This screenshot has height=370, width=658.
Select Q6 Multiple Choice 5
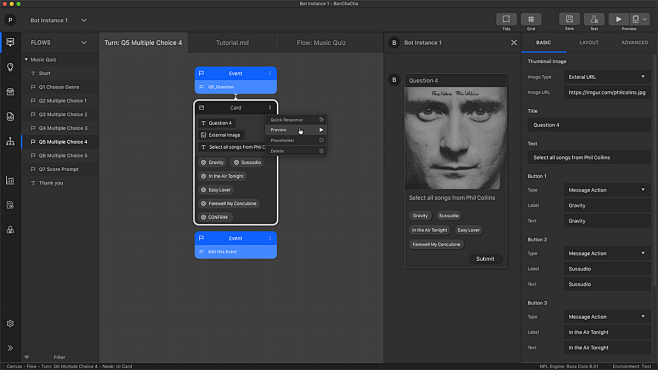point(60,156)
